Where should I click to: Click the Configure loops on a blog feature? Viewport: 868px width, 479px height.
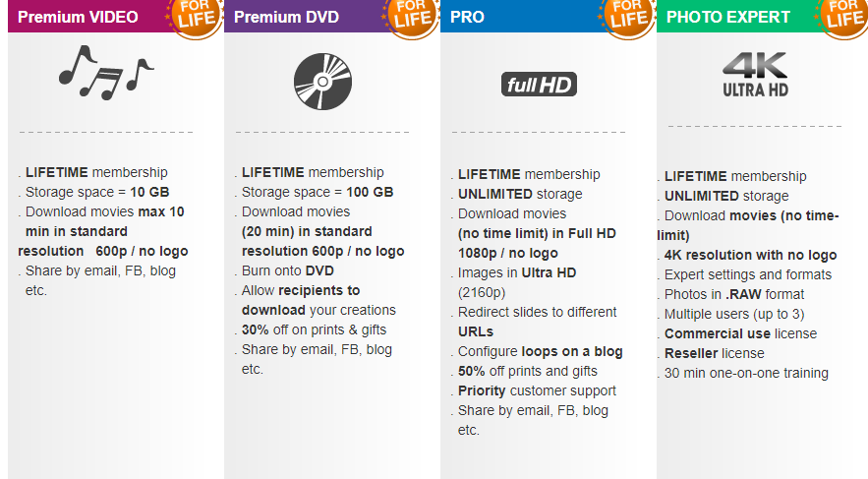point(541,352)
